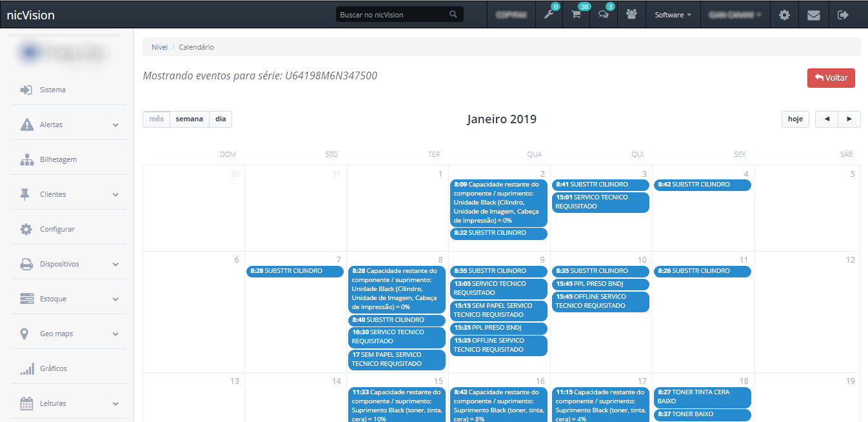
Task: Switch calendar to dia view
Action: point(221,119)
